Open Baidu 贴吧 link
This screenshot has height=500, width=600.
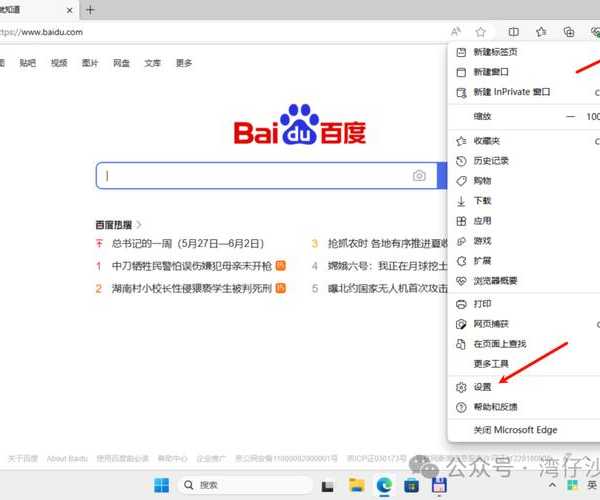click(x=28, y=63)
